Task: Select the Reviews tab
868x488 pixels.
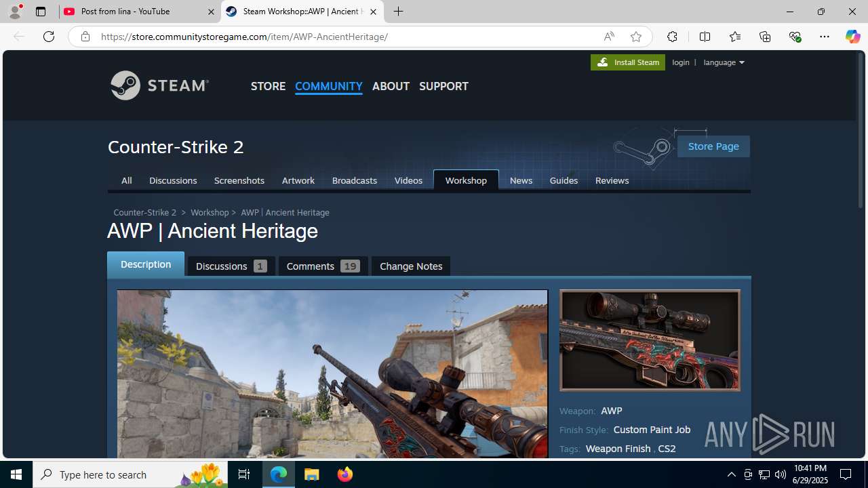Action: point(612,180)
